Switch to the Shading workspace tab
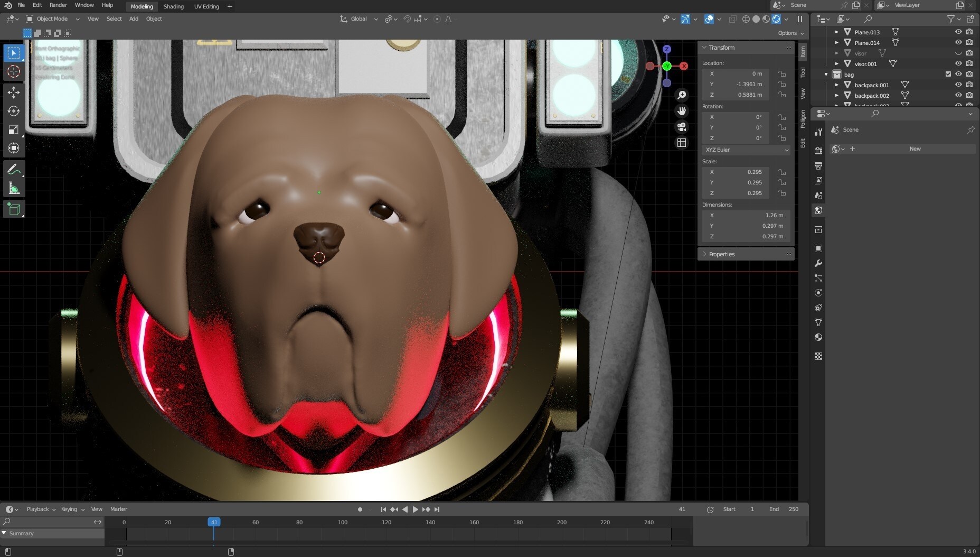 [173, 6]
